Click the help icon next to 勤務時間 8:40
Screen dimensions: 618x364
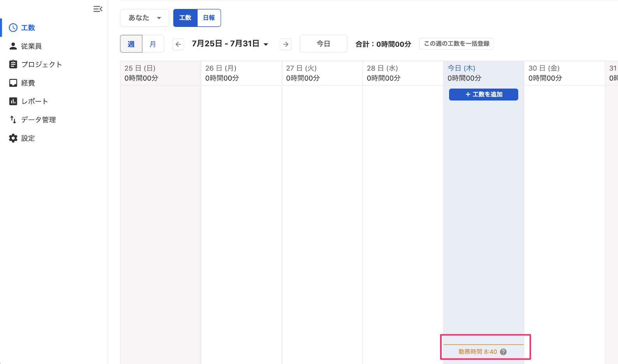coord(503,352)
